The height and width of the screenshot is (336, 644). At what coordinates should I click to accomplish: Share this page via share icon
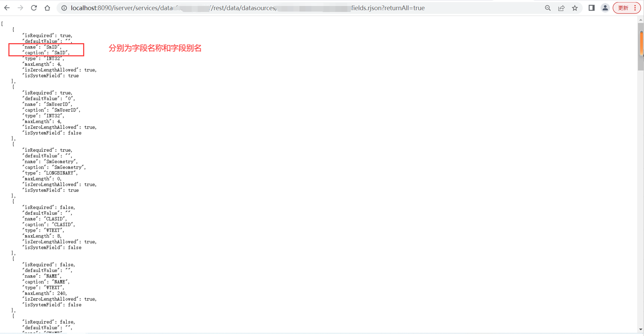[561, 8]
